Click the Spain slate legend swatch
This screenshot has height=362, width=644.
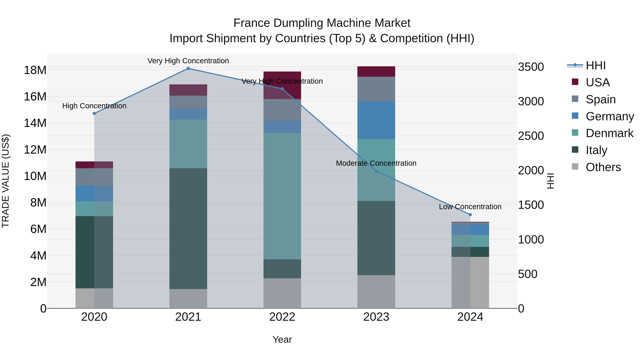[x=575, y=99]
